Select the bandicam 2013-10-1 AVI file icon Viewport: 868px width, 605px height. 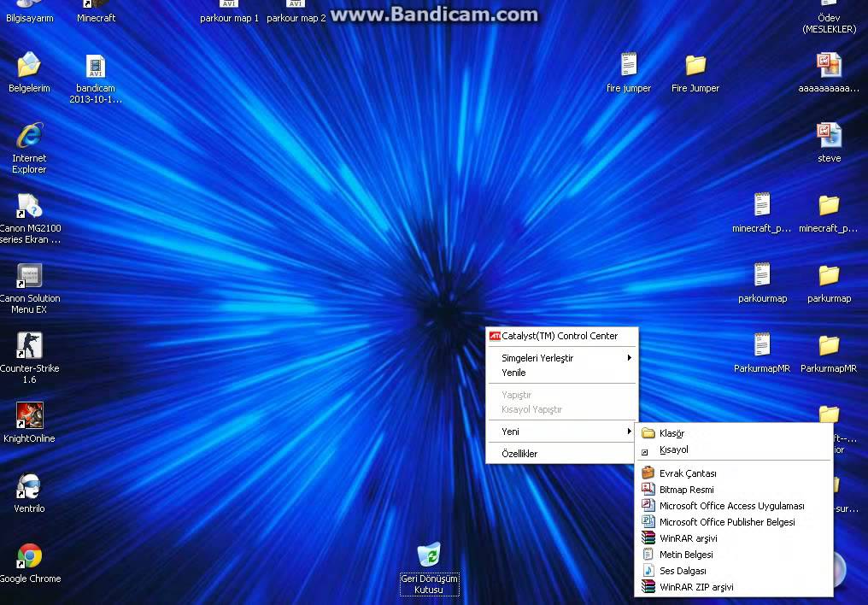tap(96, 67)
